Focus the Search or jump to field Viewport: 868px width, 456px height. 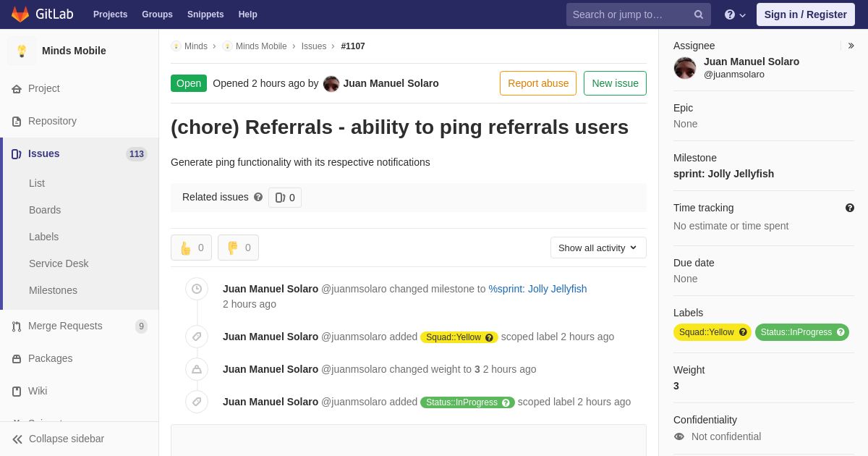[x=639, y=14]
